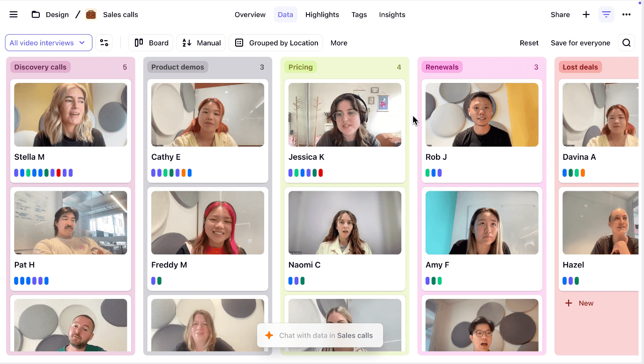Click the plus icon beside Share
644x364 pixels.
click(x=586, y=15)
